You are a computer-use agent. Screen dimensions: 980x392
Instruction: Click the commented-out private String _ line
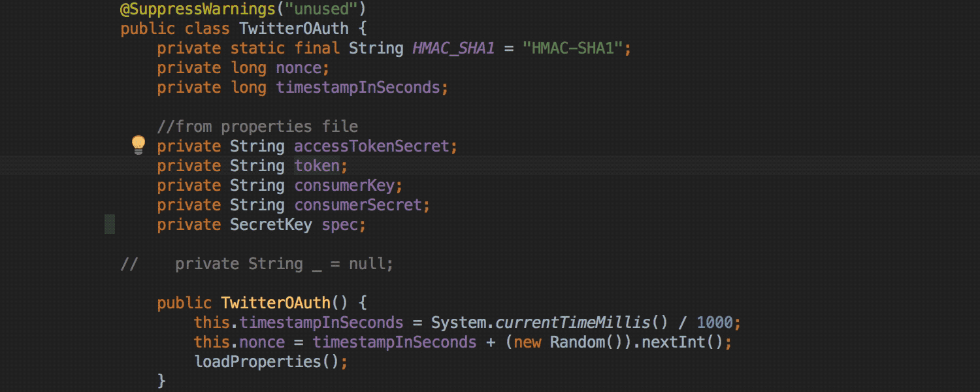pyautogui.click(x=257, y=264)
